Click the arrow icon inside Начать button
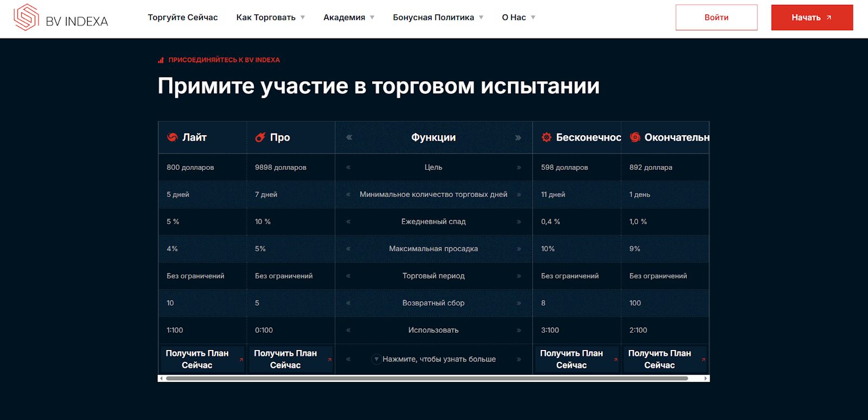Viewport: 868px width, 420px height. 828,18
